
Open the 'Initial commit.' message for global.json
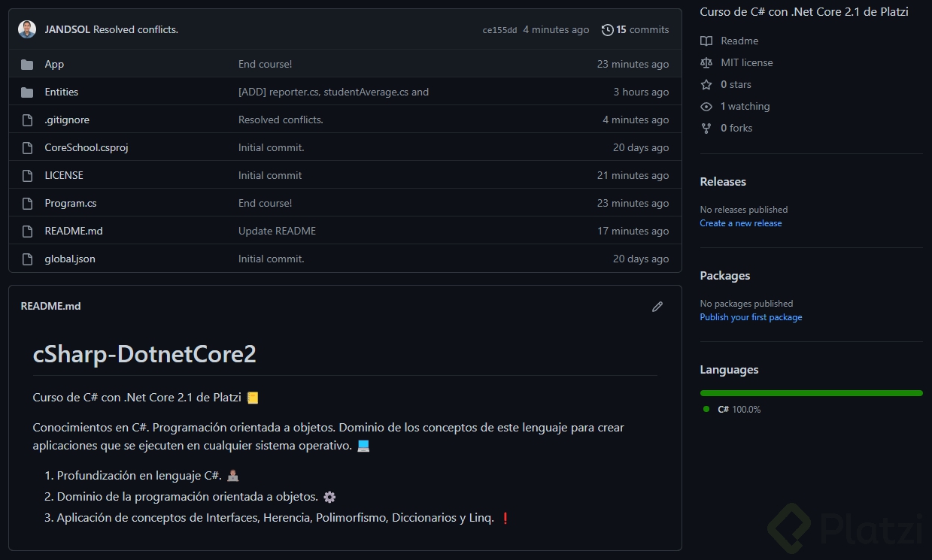click(272, 259)
